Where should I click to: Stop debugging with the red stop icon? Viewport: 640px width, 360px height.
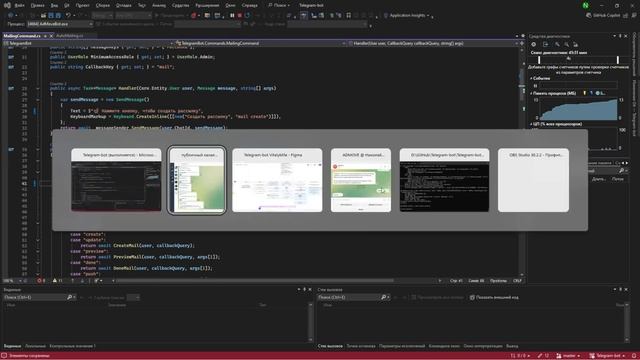click(x=240, y=16)
